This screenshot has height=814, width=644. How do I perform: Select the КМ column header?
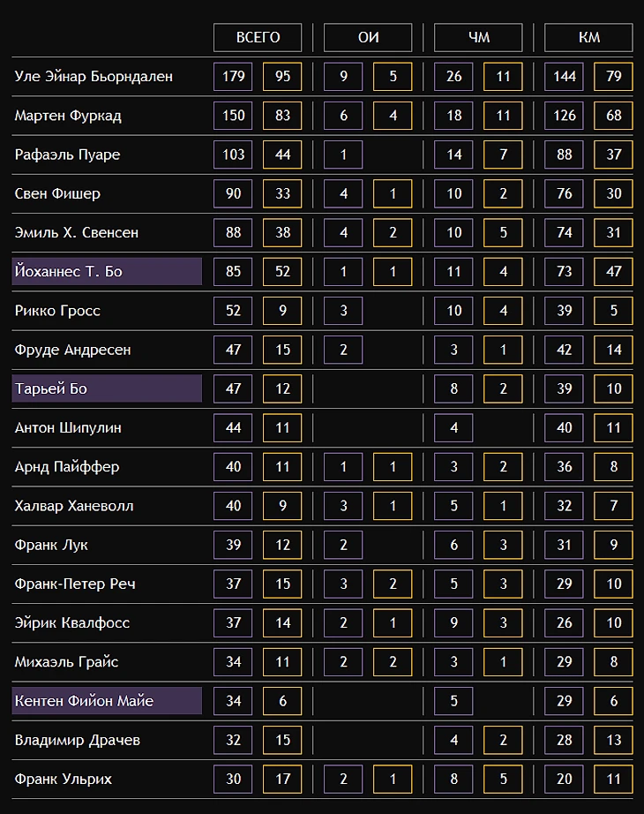point(588,37)
